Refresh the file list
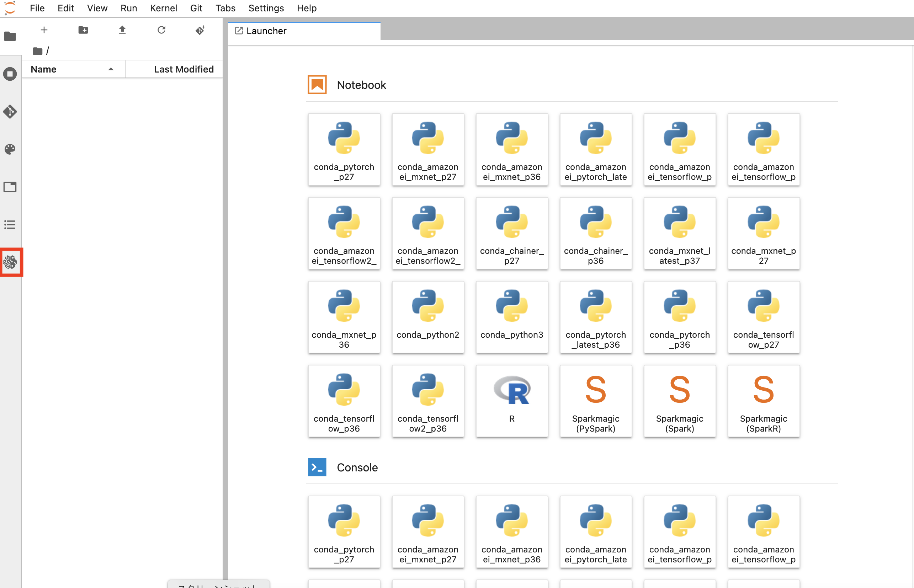The image size is (914, 588). pos(161,30)
